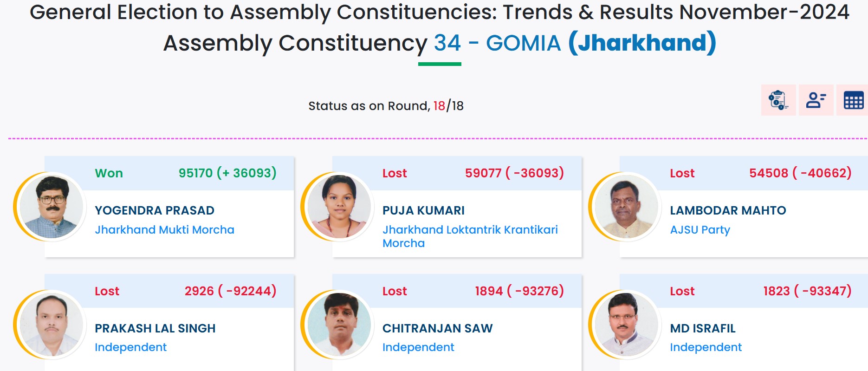Click the candidate list person icon
The height and width of the screenshot is (371, 868).
[x=816, y=100]
